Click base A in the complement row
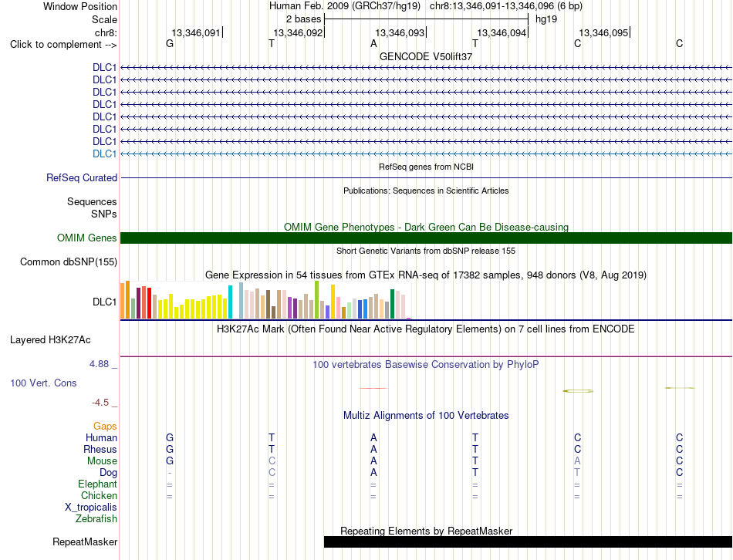The width and height of the screenshot is (733, 560). tap(373, 43)
